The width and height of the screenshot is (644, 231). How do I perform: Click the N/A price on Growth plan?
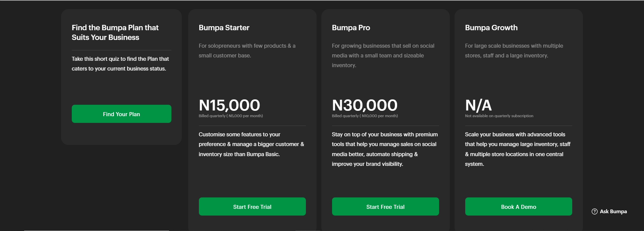click(x=478, y=105)
